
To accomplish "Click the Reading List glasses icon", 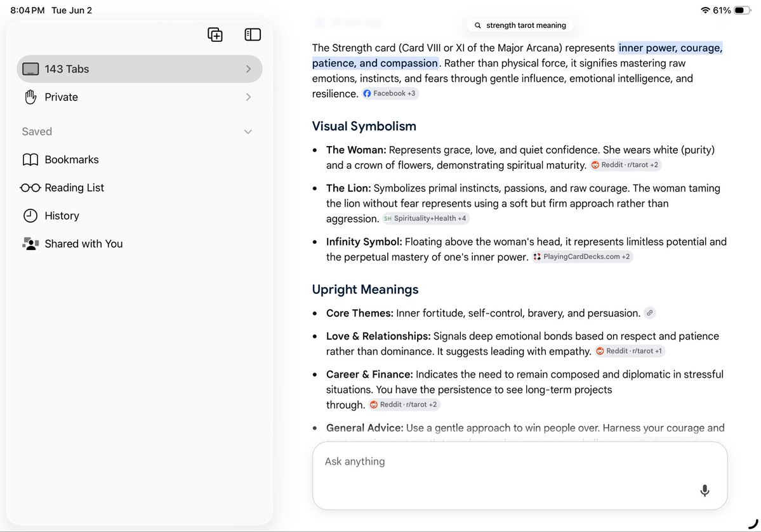I will pos(30,188).
